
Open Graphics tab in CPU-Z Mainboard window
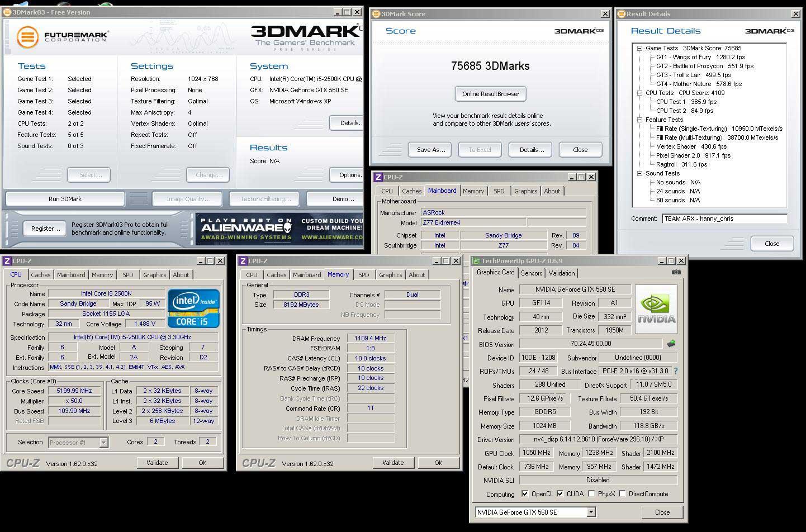point(525,191)
